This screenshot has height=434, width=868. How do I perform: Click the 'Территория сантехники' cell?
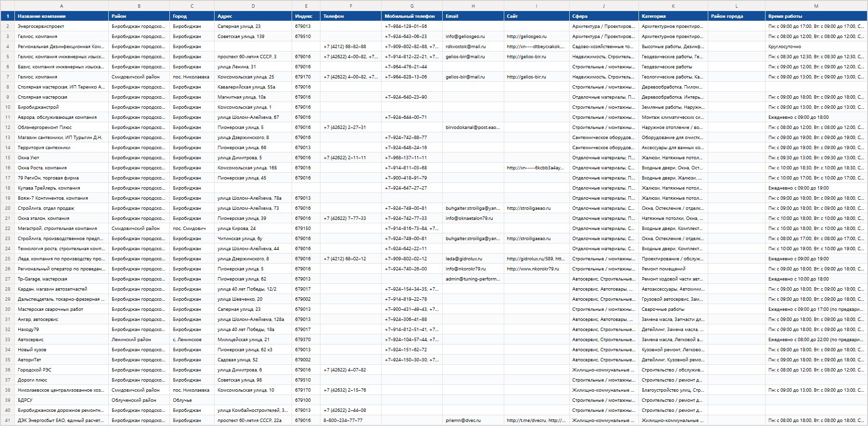click(62, 148)
